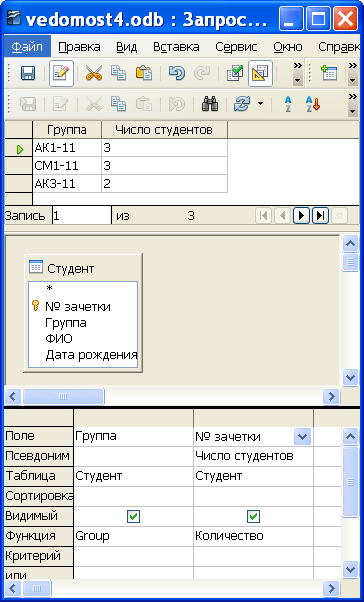Open the Поле dropdown for № зачетки
Viewport: 364px width, 602px height.
[x=302, y=437]
